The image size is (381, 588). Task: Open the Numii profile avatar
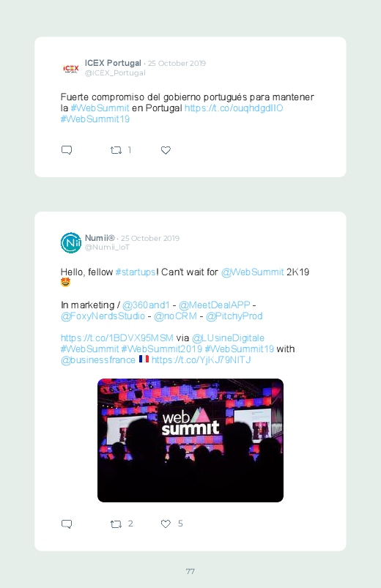coord(70,242)
